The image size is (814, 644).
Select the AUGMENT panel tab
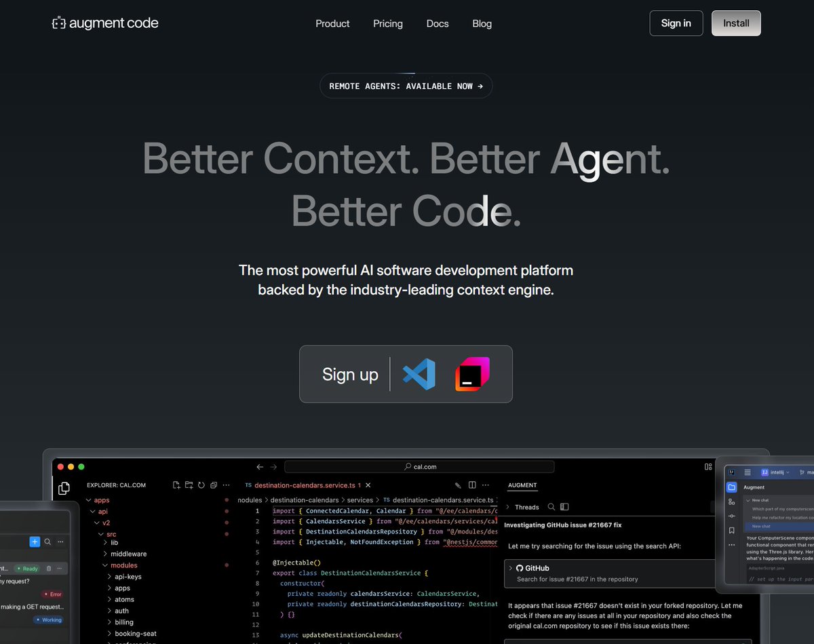[x=522, y=485]
